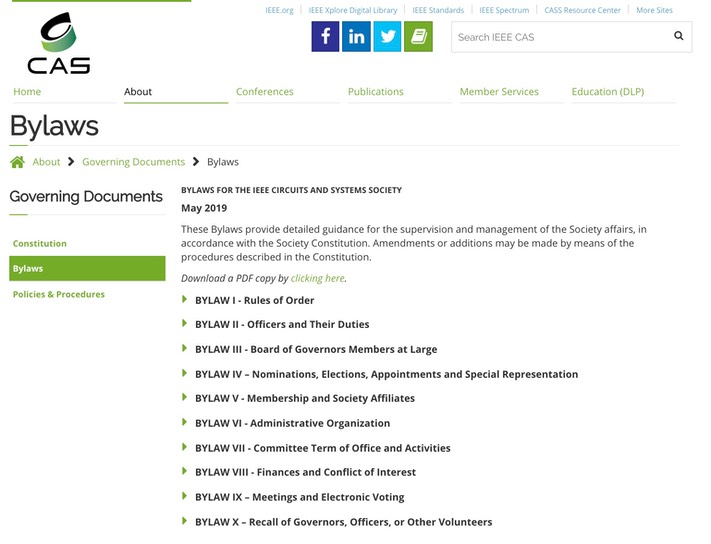Click the green newsletter book icon
Screen dimensions: 711x544
(418, 36)
